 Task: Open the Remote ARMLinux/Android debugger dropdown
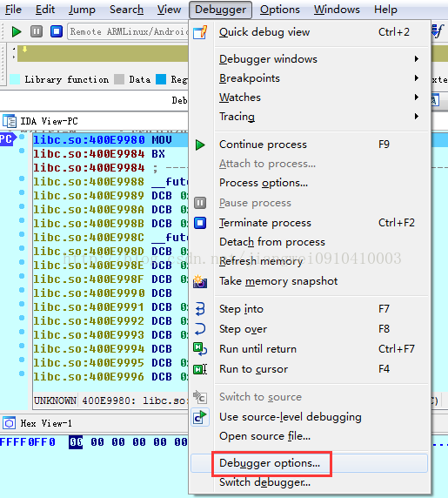pos(128,31)
